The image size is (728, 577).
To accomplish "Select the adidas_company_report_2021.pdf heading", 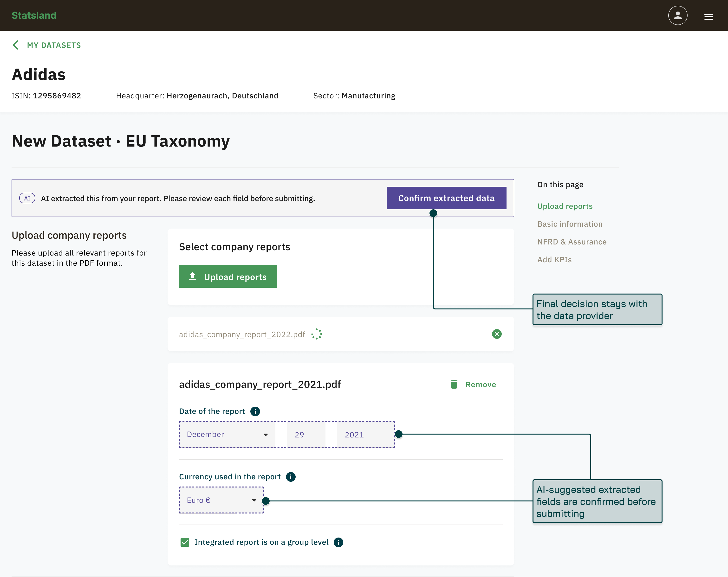I will [x=260, y=384].
